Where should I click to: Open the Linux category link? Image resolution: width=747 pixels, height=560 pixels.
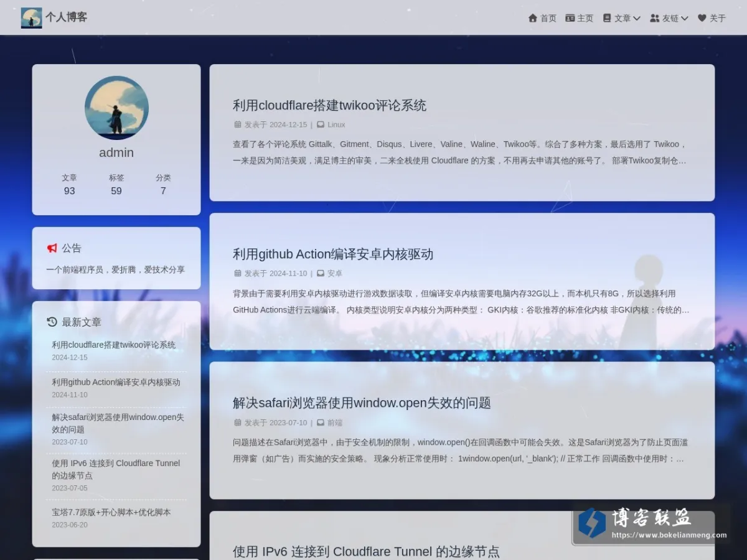(336, 124)
